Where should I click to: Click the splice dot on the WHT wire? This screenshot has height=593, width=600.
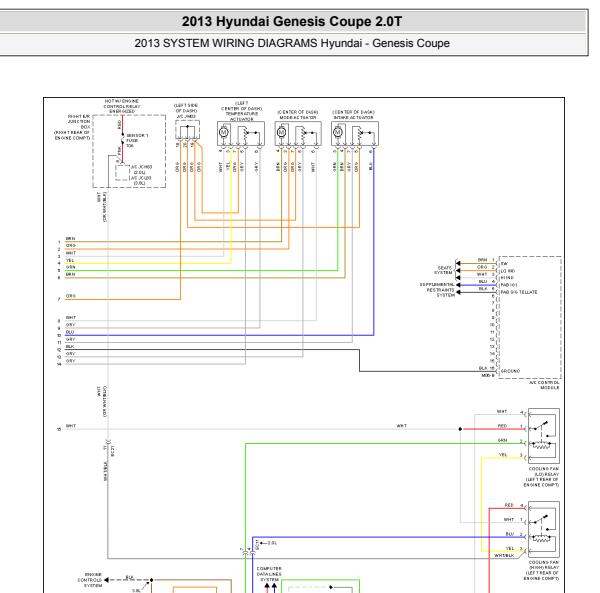tap(460, 429)
